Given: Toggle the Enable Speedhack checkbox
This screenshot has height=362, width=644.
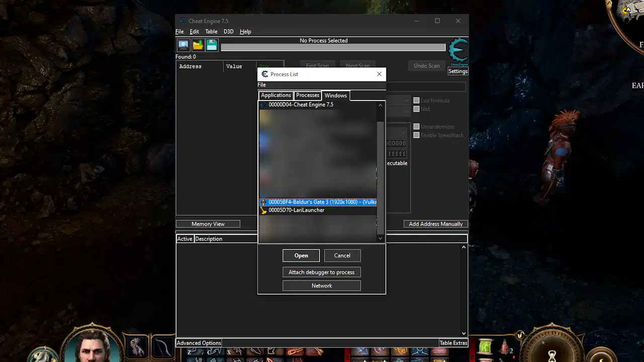Looking at the screenshot, I should 416,135.
